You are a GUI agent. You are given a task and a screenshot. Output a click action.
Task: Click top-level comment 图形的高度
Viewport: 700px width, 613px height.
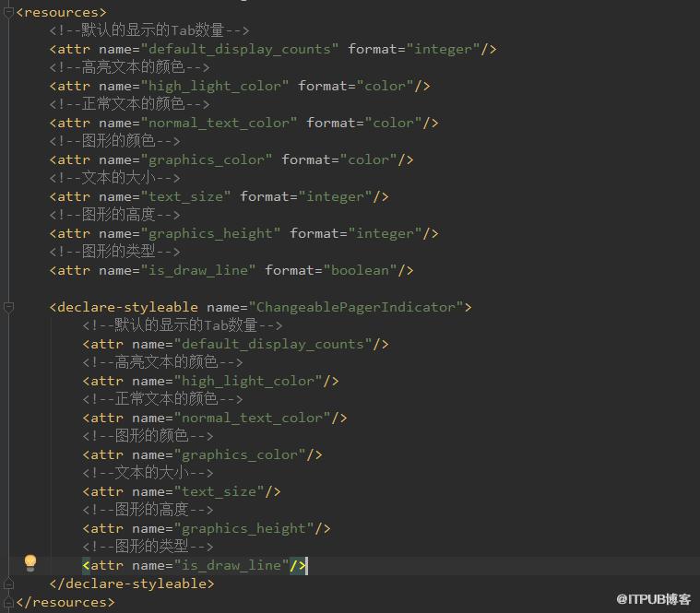(114, 215)
